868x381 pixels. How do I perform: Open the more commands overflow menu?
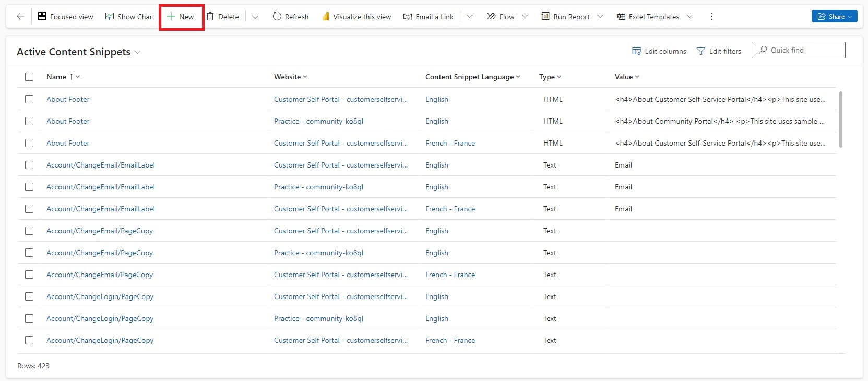711,17
